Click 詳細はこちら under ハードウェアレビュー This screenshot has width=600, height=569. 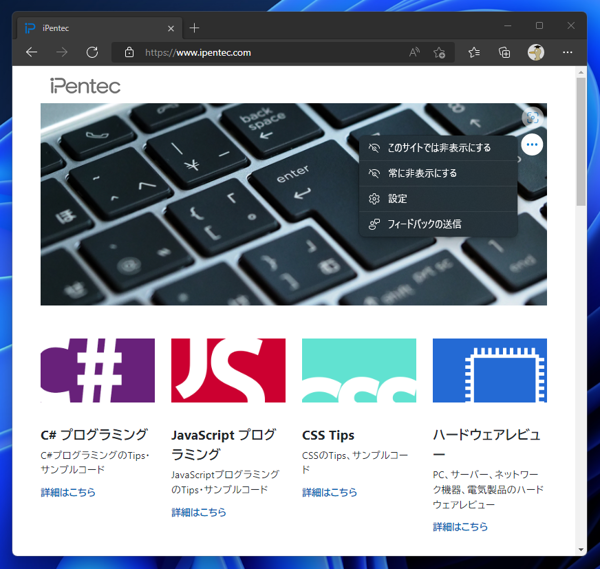tap(460, 527)
